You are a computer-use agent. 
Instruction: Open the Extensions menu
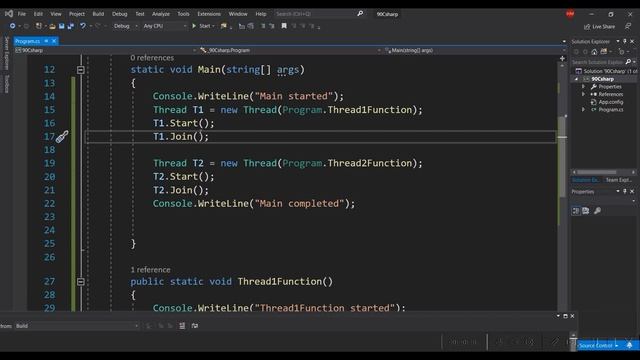(209, 14)
